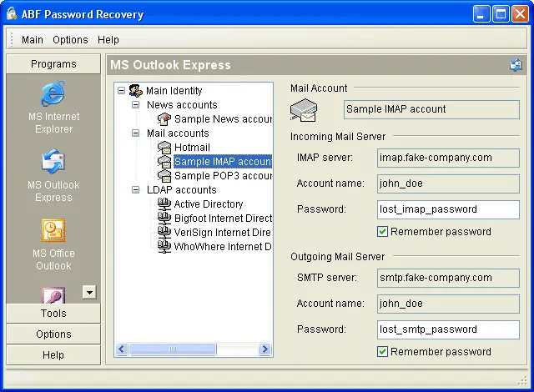Collapse the News accounts tree node
Screen dimensions: 534x392
[136, 105]
